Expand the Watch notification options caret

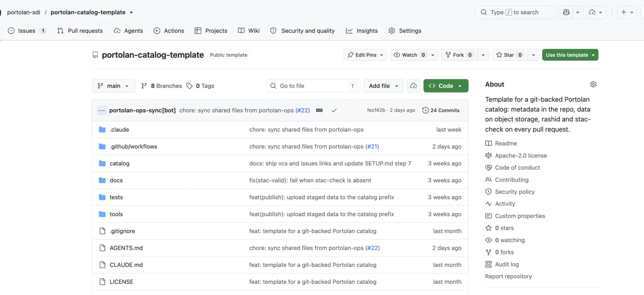tap(433, 55)
